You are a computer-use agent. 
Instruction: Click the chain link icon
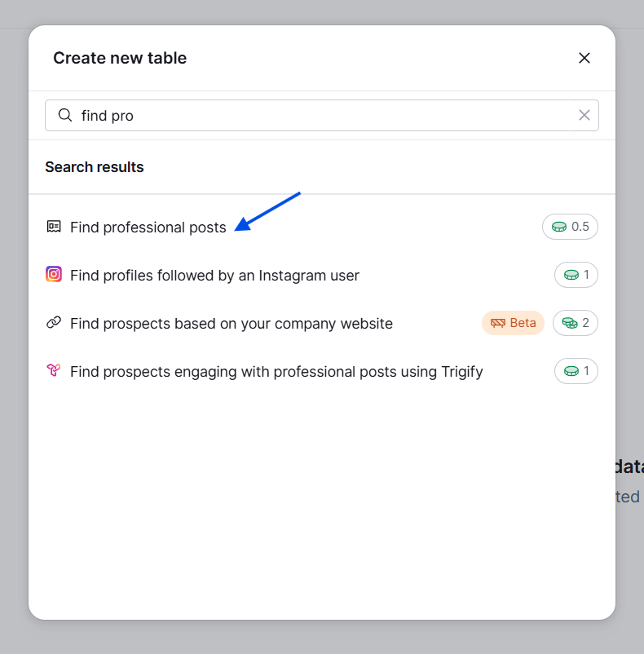click(54, 323)
